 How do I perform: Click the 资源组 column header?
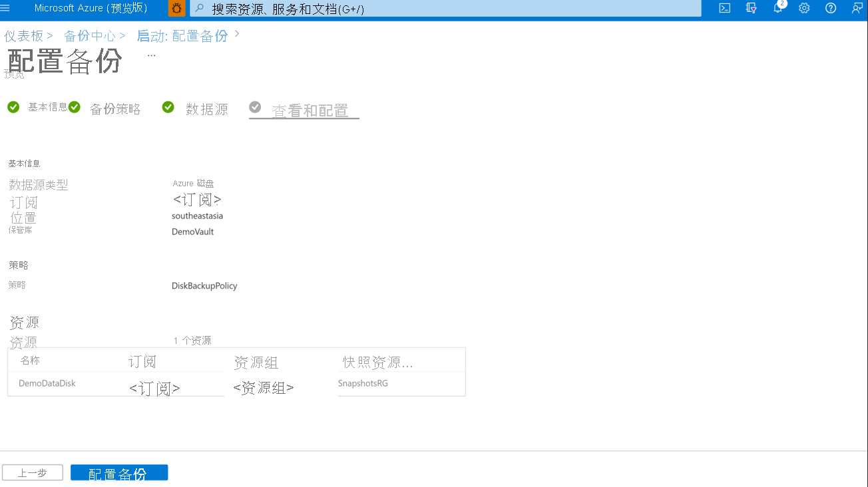pyautogui.click(x=256, y=363)
